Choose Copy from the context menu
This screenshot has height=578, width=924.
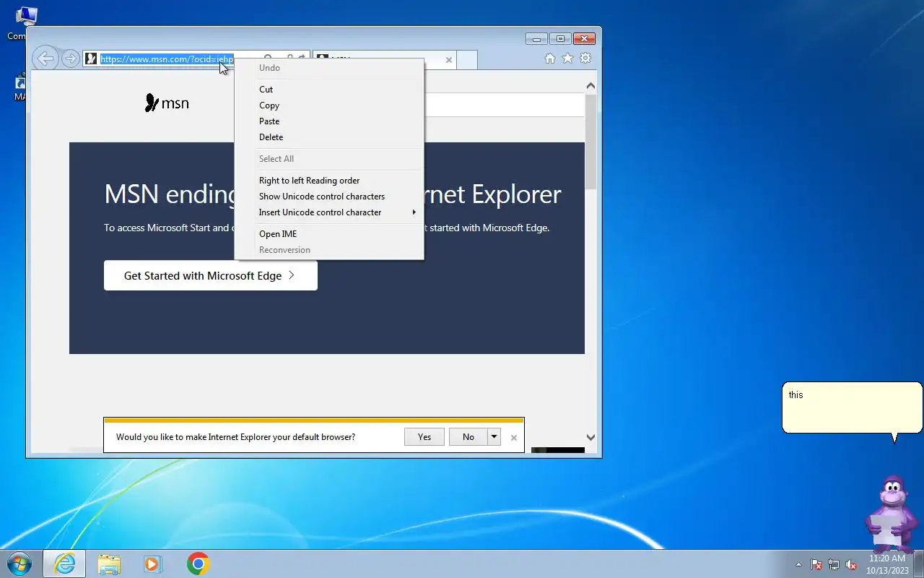coord(328,105)
